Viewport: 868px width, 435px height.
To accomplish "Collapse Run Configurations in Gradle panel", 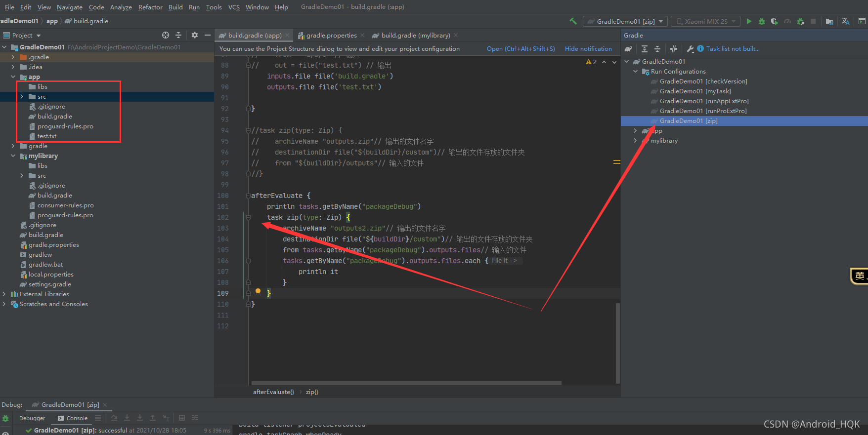I will tap(636, 71).
